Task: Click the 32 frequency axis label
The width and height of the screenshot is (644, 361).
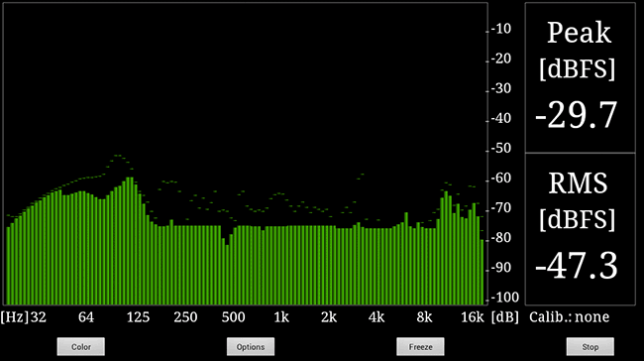Action: (38, 317)
